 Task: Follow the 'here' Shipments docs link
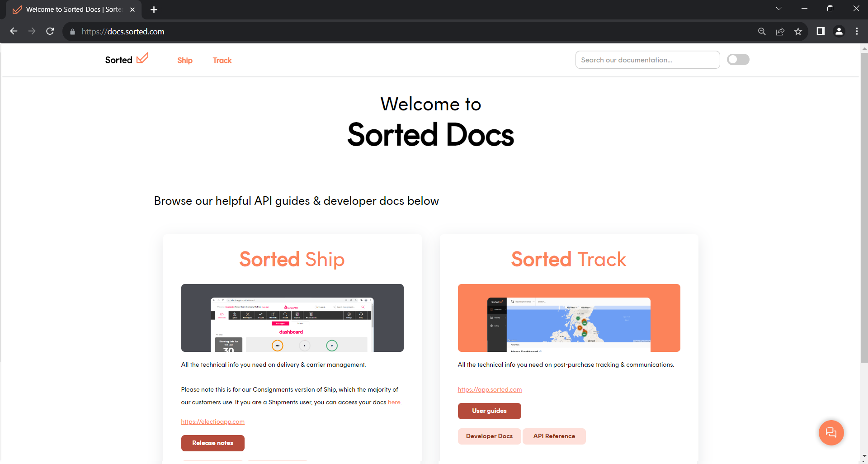coord(394,402)
